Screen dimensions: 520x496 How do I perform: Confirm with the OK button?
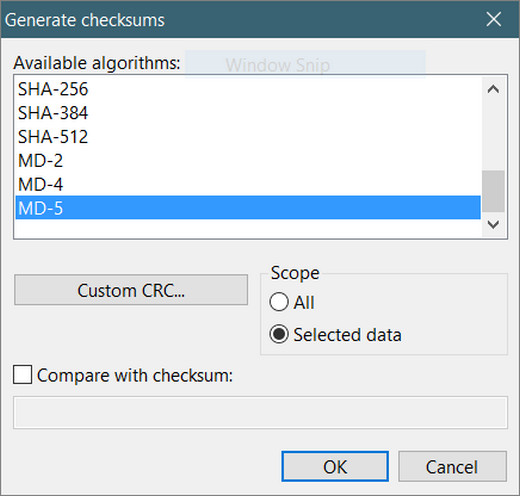point(335,466)
